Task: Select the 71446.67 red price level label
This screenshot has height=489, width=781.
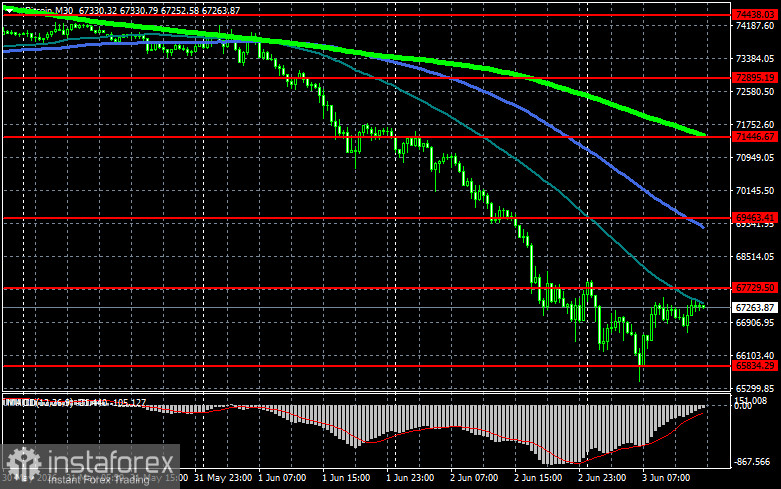Action: (756, 136)
